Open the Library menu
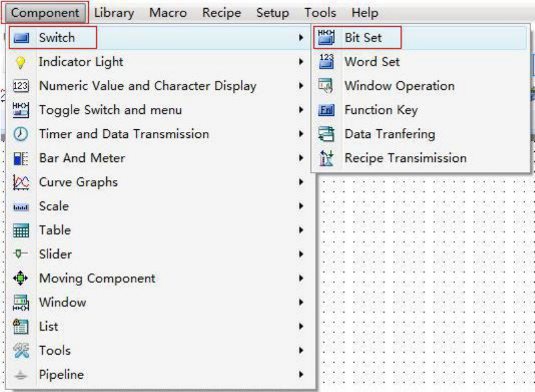This screenshot has height=392, width=535. pyautogui.click(x=114, y=13)
